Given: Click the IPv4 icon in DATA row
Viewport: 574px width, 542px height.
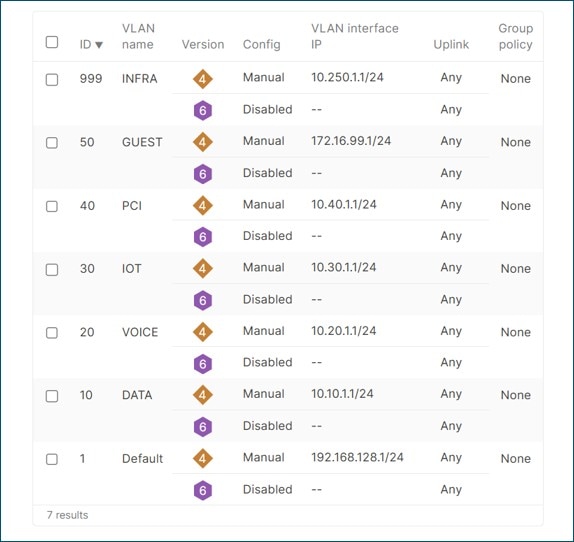Looking at the screenshot, I should click(x=203, y=395).
